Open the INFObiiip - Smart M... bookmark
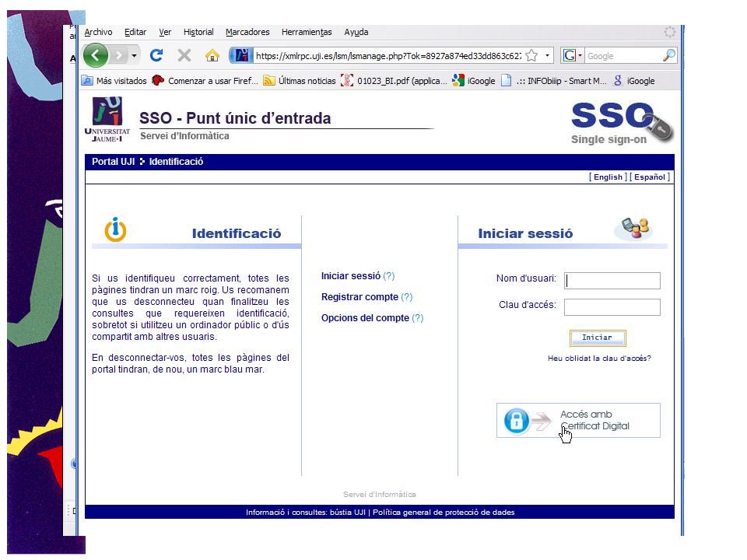 tap(554, 80)
